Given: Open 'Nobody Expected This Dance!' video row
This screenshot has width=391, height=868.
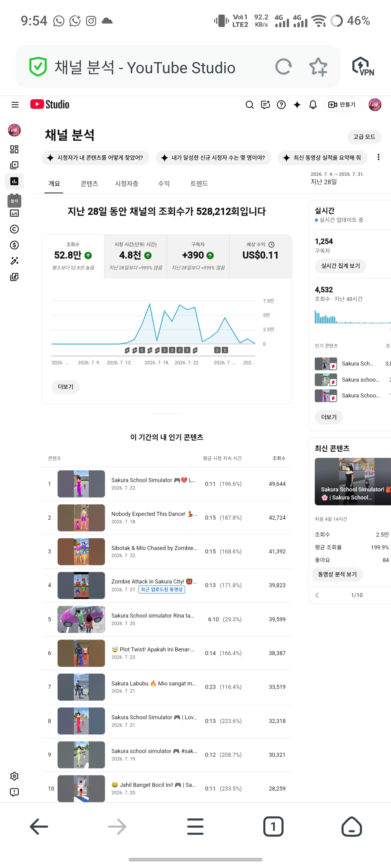Looking at the screenshot, I should click(167, 518).
